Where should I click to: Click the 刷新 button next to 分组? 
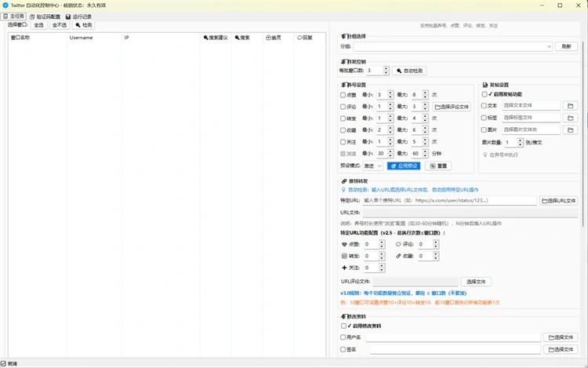coord(566,46)
